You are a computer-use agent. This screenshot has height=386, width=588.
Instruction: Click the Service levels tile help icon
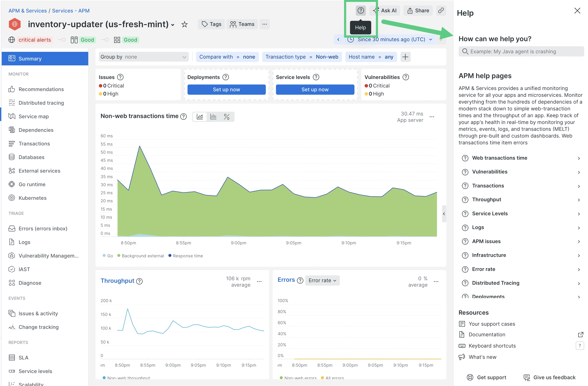[316, 77]
